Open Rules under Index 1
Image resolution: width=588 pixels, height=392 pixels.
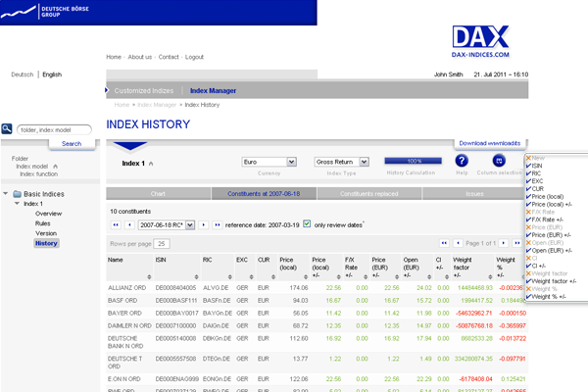43,223
